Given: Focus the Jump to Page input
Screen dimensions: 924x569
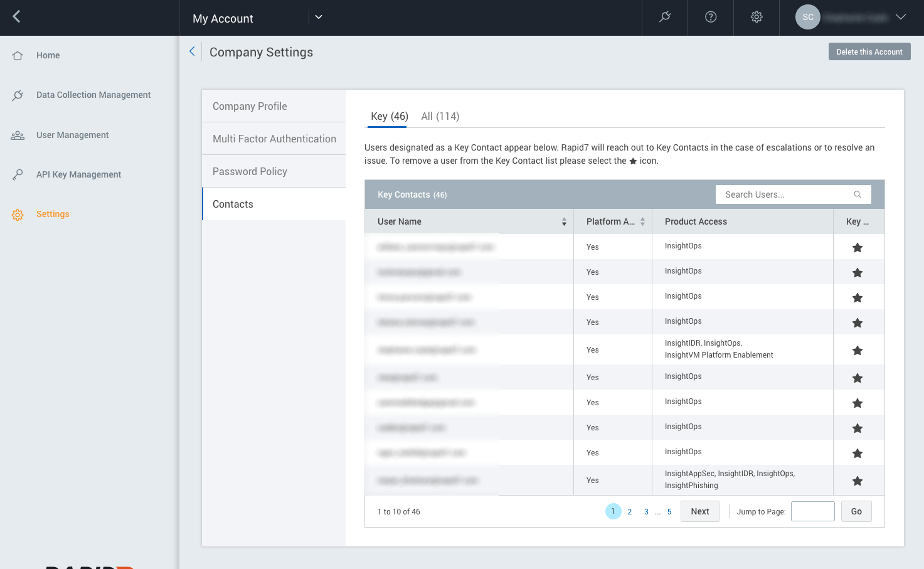Looking at the screenshot, I should pyautogui.click(x=813, y=511).
